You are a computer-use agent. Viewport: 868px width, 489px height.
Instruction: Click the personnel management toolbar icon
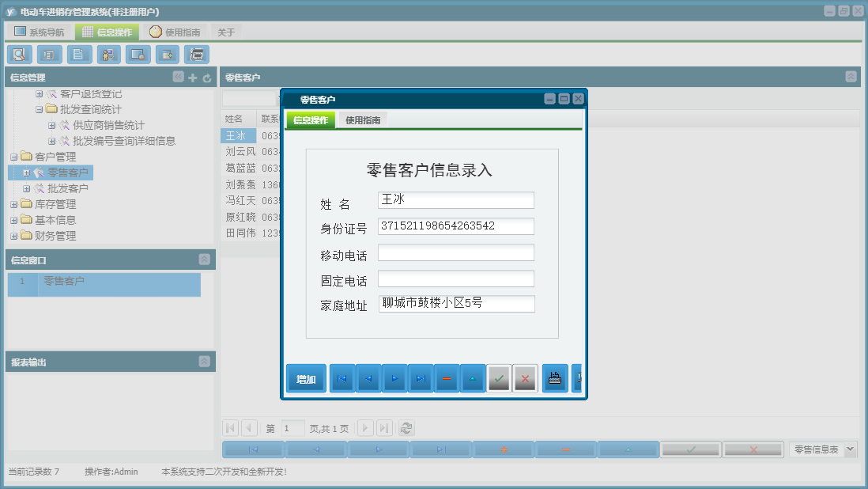108,54
